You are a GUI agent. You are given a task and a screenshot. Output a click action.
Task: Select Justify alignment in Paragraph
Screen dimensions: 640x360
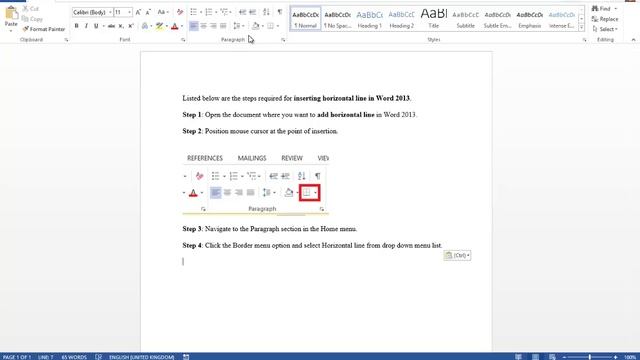pyautogui.click(x=223, y=26)
